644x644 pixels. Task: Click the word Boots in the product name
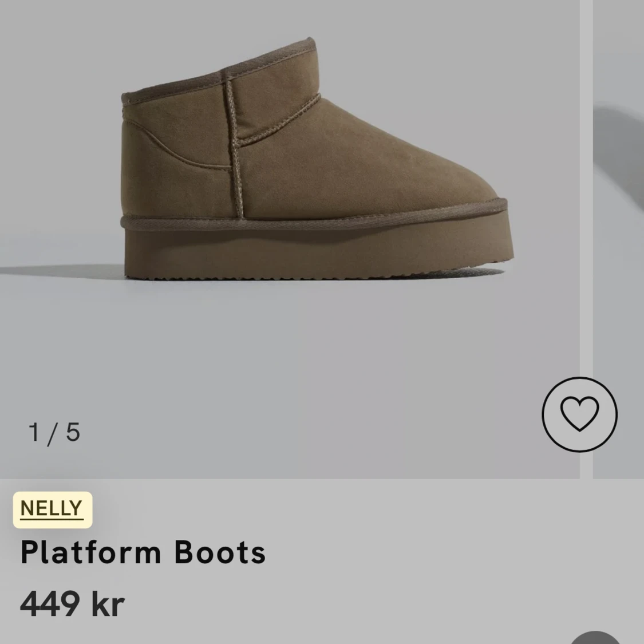click(x=220, y=552)
